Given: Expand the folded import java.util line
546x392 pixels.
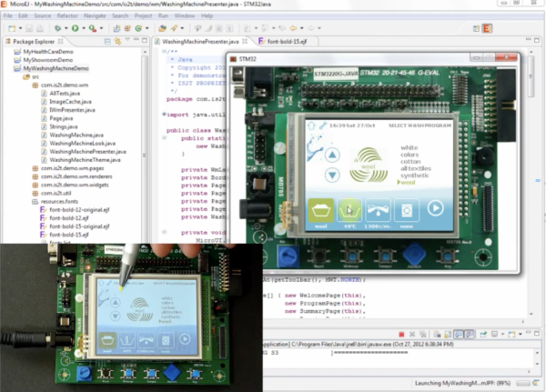Looking at the screenshot, I should tap(164, 115).
